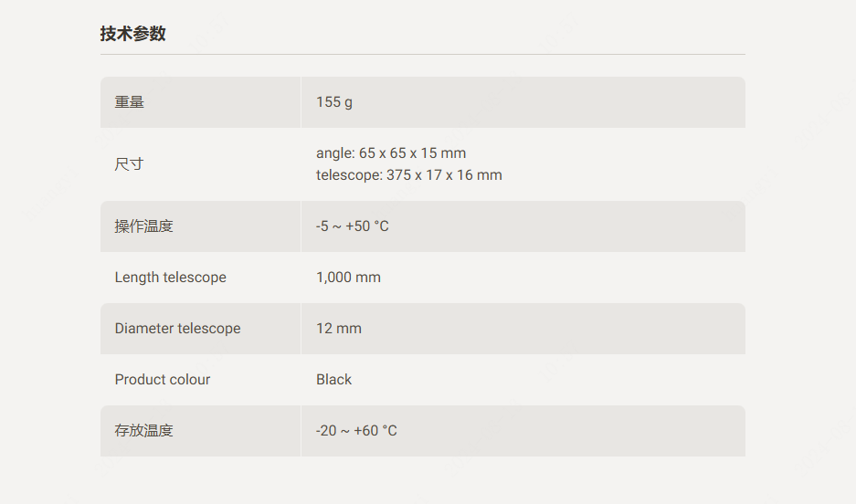The width and height of the screenshot is (856, 504).
Task: Click the -5 lower operating temperature limit
Action: tap(322, 226)
